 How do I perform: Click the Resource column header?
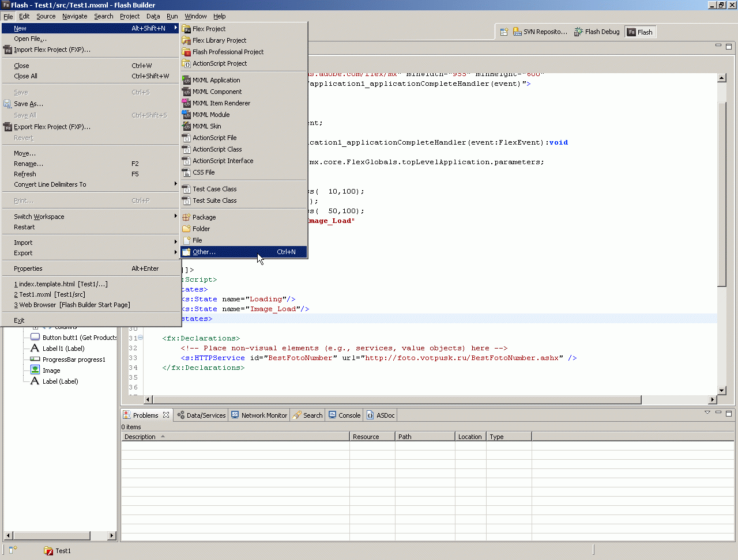tap(372, 437)
